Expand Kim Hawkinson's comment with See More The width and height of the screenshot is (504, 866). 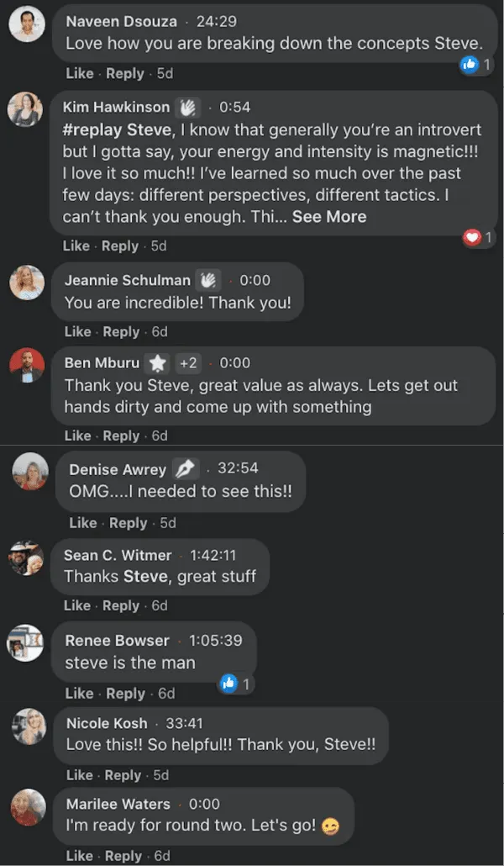point(329,216)
